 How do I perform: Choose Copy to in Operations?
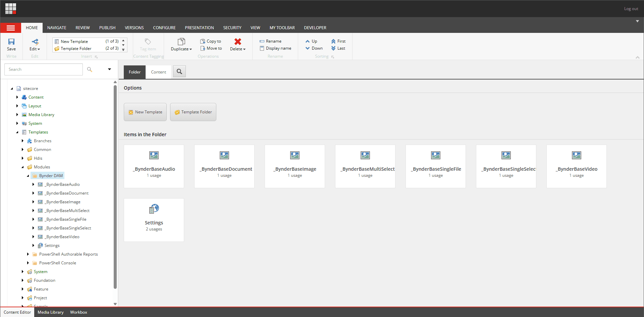[x=211, y=41]
